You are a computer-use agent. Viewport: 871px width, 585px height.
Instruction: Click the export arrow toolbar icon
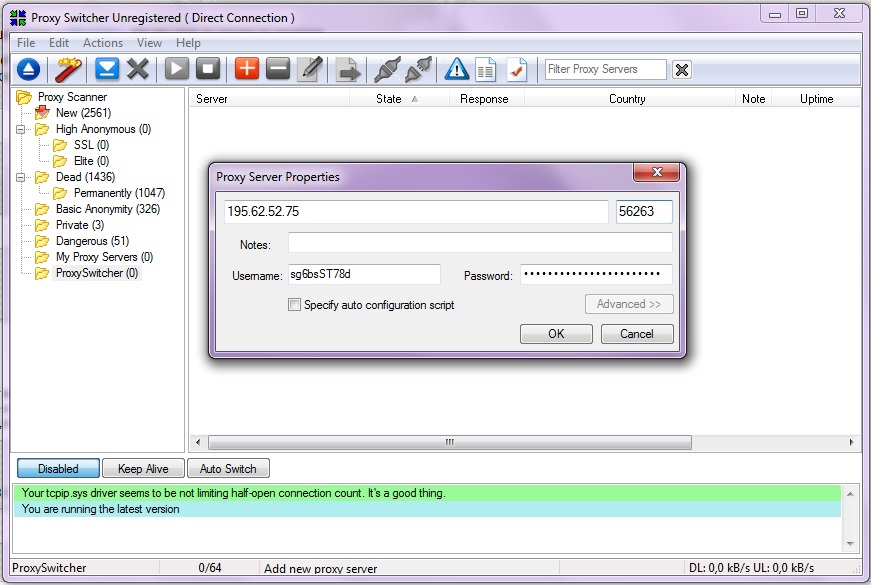tap(348, 70)
